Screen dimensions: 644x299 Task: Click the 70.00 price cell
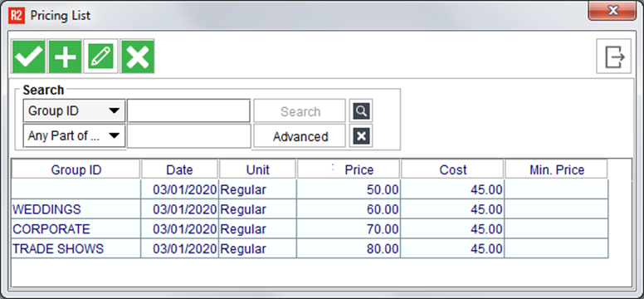click(x=349, y=228)
